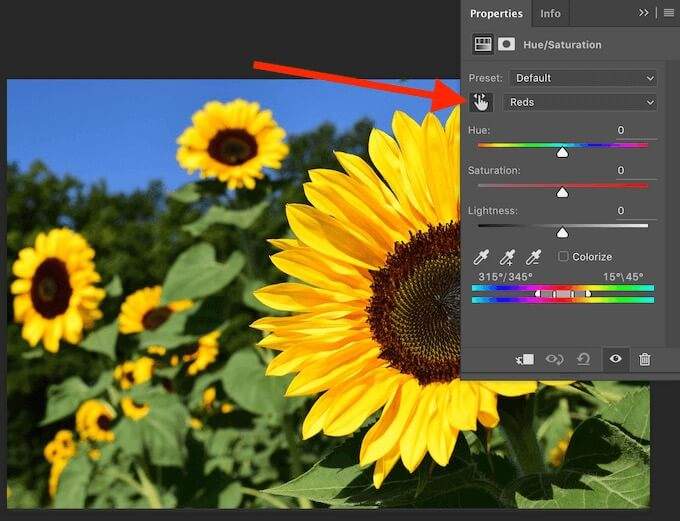The image size is (680, 521).
Task: Delete the adjustment layer with trash icon
Action: pyautogui.click(x=645, y=359)
